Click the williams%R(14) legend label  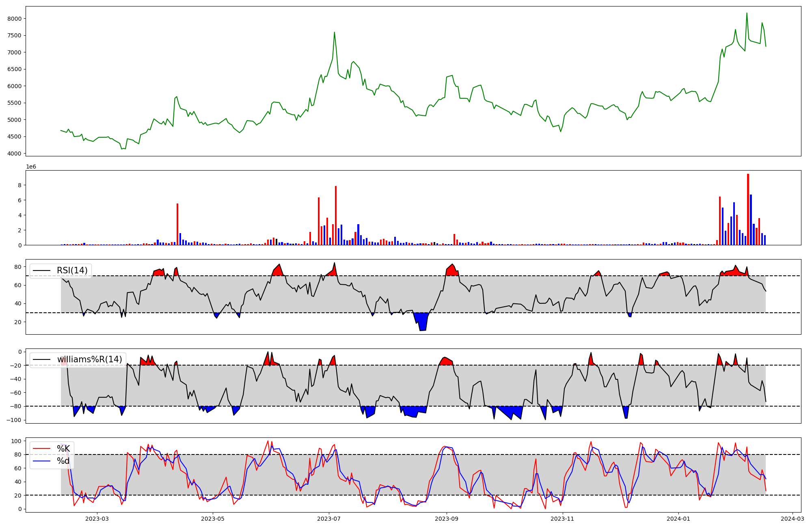89,359
